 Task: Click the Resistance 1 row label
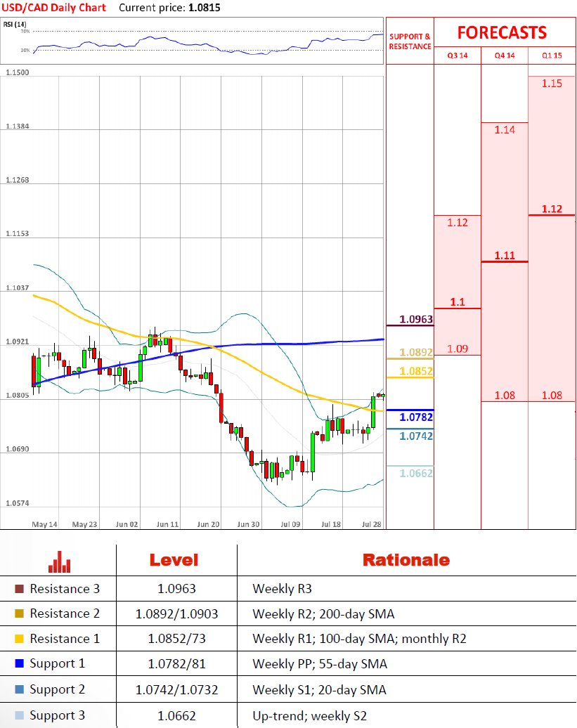pyautogui.click(x=65, y=639)
